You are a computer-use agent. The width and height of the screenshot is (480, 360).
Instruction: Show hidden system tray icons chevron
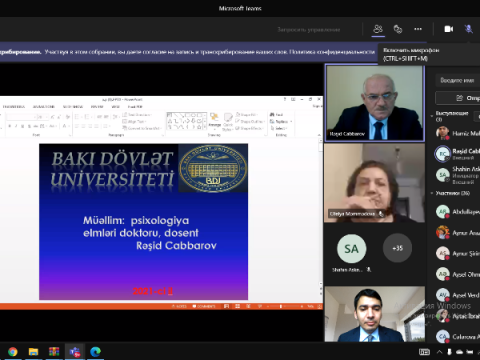pyautogui.click(x=440, y=352)
